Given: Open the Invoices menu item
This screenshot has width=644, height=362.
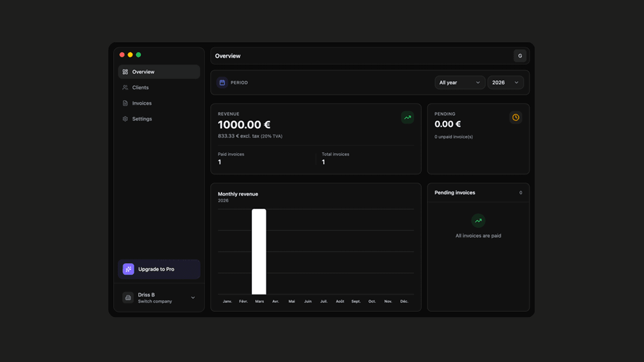Looking at the screenshot, I should 142,103.
